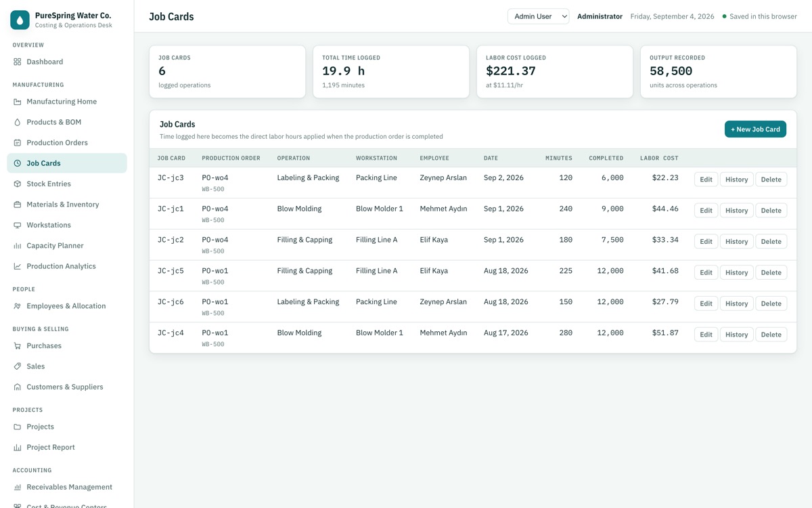
Task: Click the Customers & Suppliers building icon
Action: 18,387
